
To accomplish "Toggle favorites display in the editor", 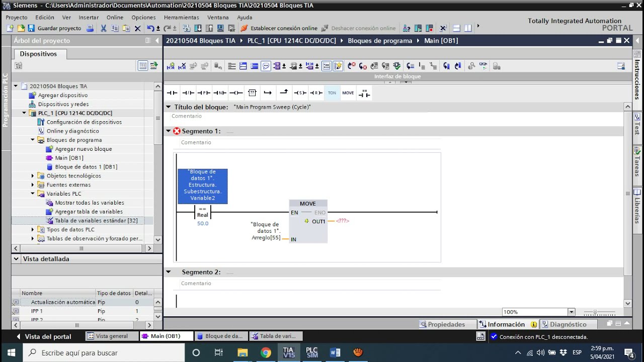I will point(338,66).
